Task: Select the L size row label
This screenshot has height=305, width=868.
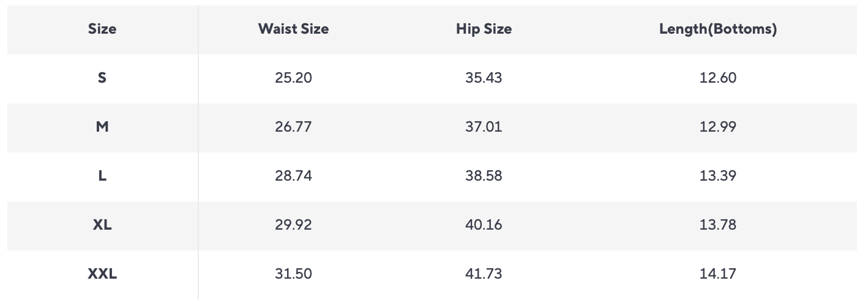Action: 102,176
